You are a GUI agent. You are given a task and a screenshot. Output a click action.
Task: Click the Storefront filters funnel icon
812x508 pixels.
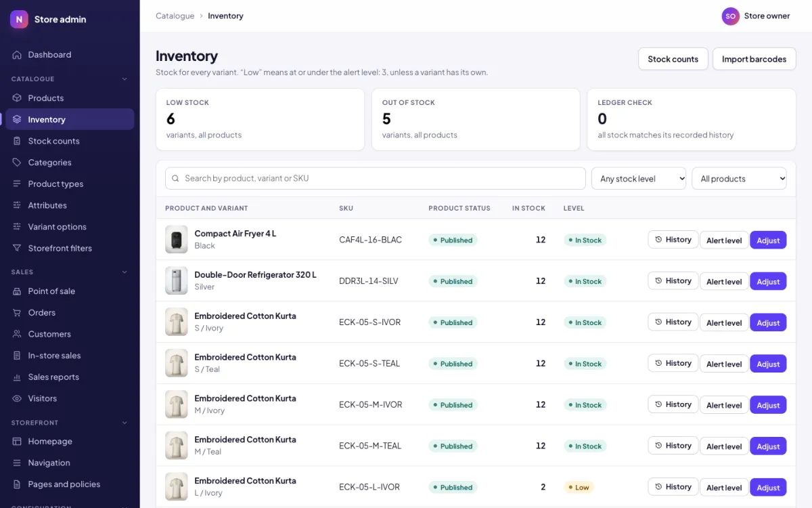(17, 248)
